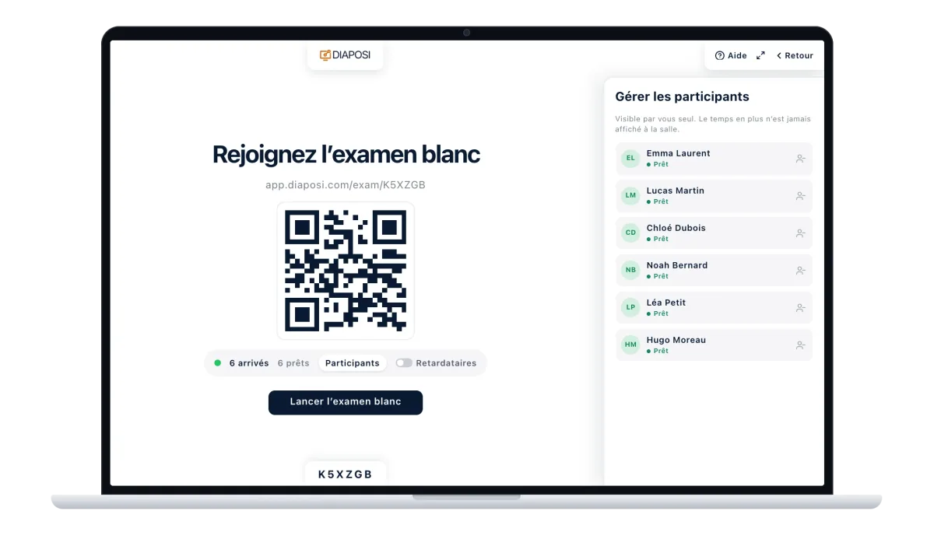Click the remove user icon for Chloé Dubois
Image resolution: width=934 pixels, height=560 pixels.
[x=800, y=233]
